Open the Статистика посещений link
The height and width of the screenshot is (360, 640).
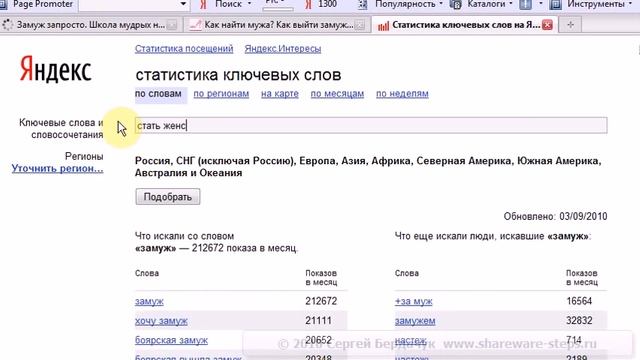[x=184, y=49]
